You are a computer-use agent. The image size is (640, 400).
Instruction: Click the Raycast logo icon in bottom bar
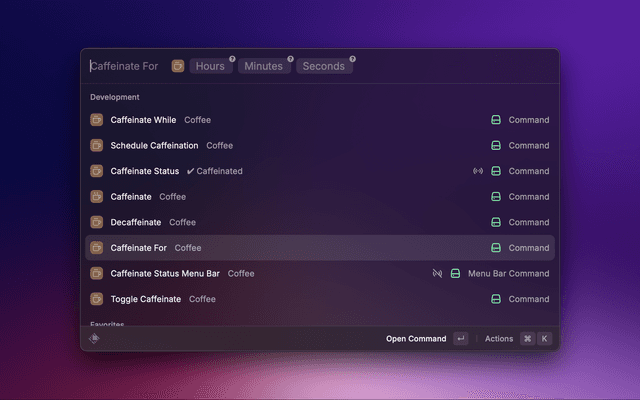tap(94, 338)
